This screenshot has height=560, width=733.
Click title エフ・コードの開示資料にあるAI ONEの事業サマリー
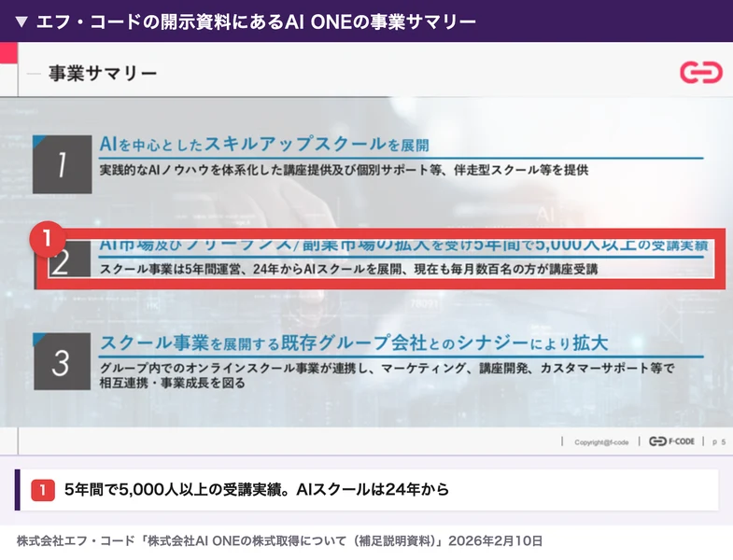click(256, 22)
